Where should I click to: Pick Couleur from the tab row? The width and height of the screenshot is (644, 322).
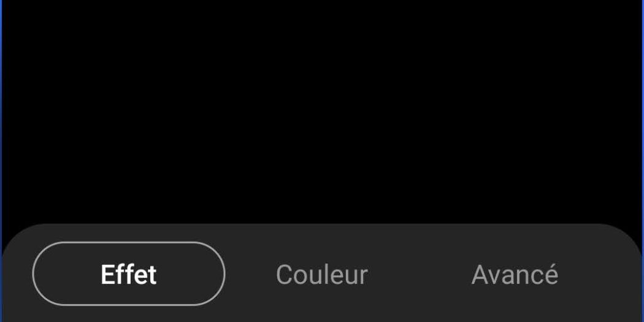point(321,274)
